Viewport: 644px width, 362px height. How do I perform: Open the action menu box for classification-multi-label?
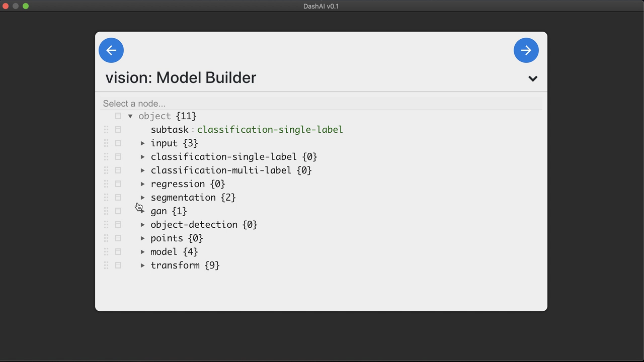point(118,170)
